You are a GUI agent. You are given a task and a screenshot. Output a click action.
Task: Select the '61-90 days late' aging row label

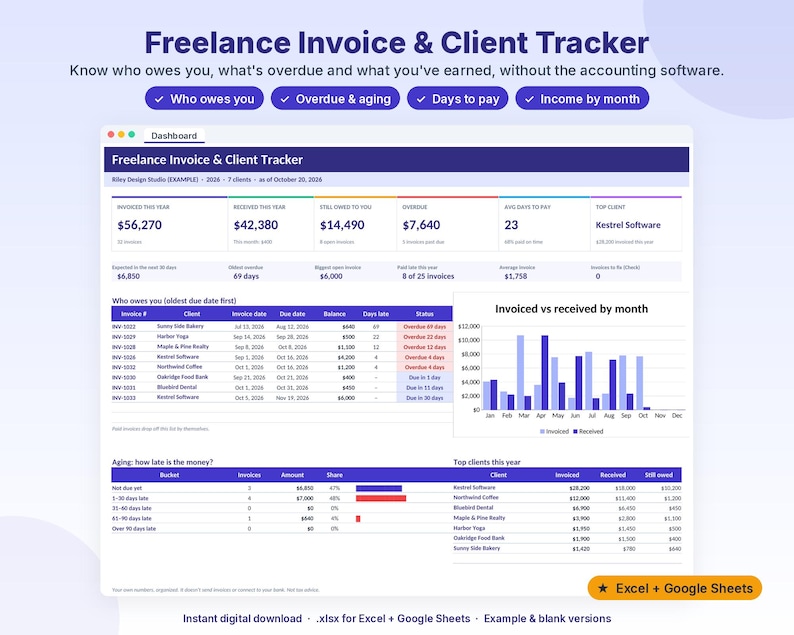pos(132,519)
